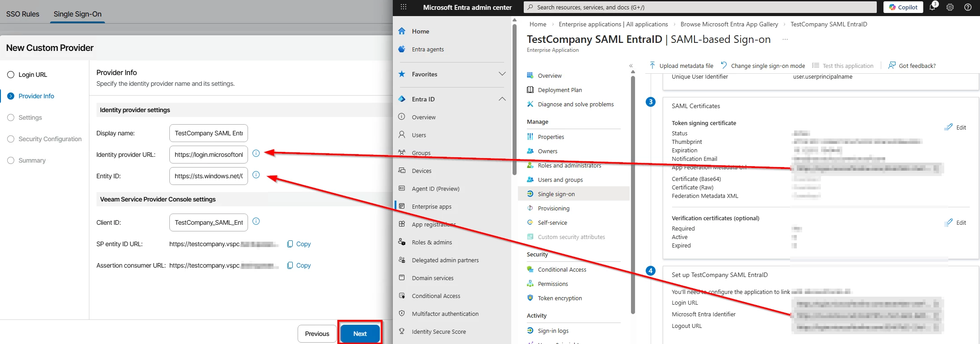
Task: Open Users in Entra ID menu
Action: point(419,135)
